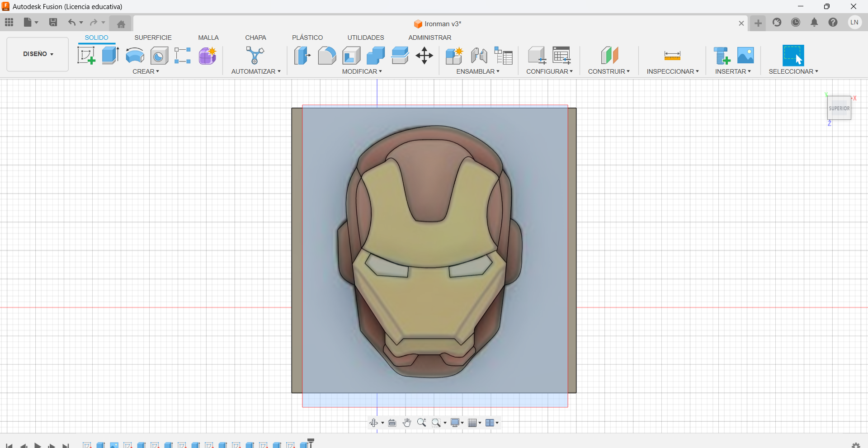Expand the INSPECCIONAR menu
Viewport: 868px width, 448px height.
[x=673, y=71]
